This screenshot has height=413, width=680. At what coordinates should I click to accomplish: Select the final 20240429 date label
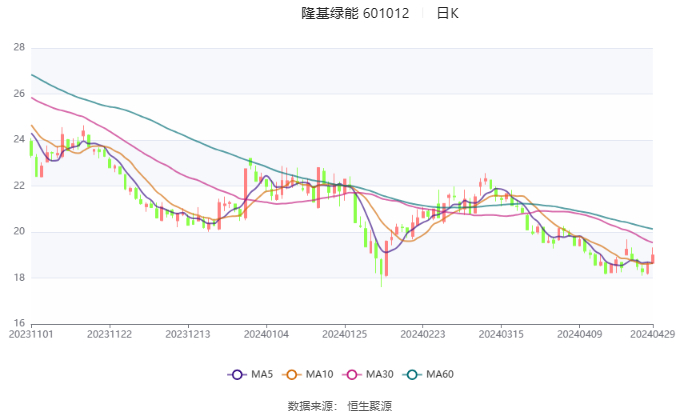(x=653, y=335)
